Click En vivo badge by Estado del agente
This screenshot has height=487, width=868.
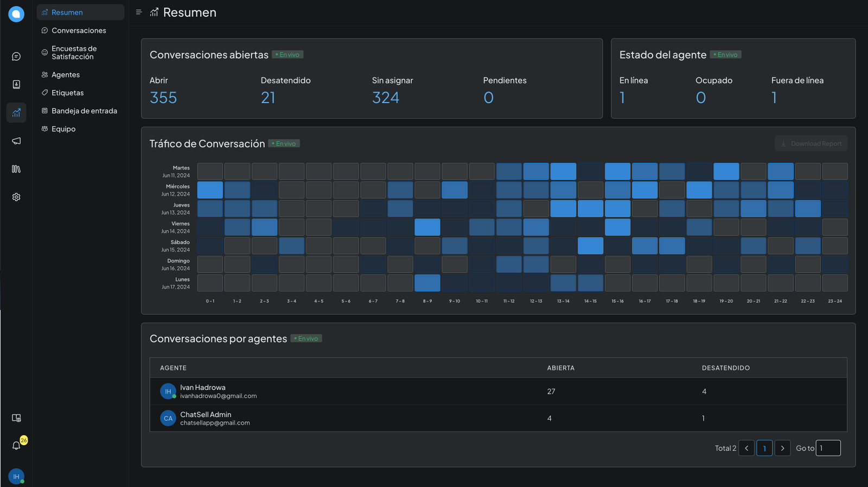pyautogui.click(x=726, y=55)
